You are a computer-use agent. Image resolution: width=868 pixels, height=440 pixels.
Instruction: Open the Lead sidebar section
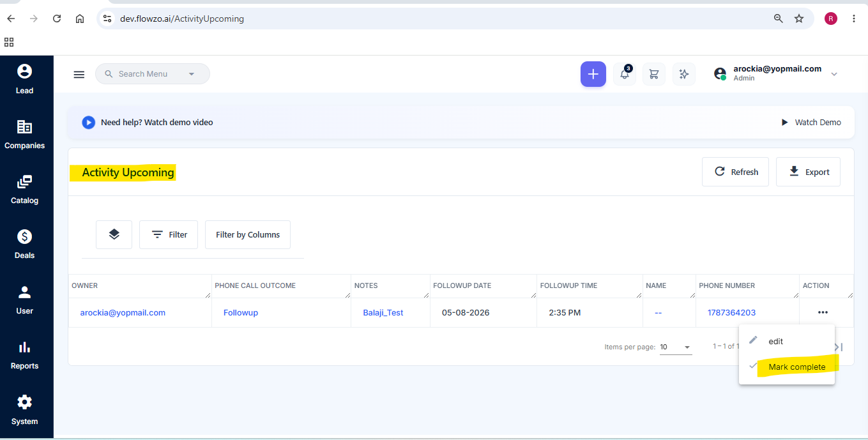pos(24,79)
